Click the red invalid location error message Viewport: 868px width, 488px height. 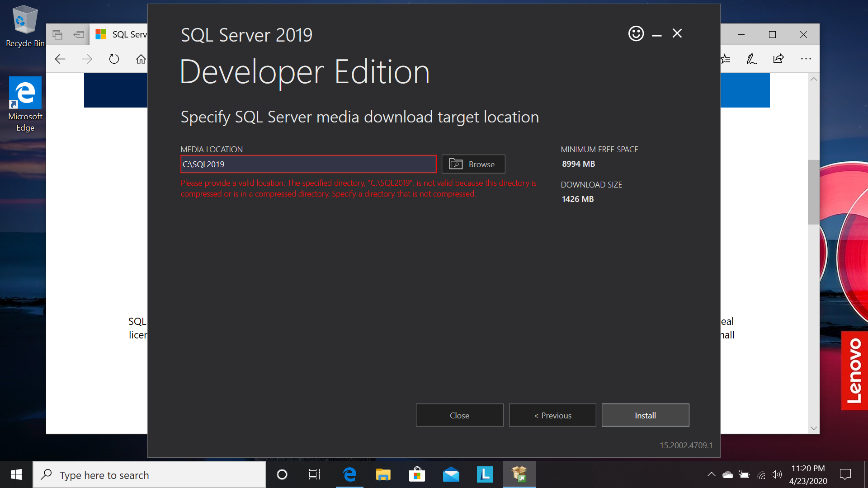[359, 188]
